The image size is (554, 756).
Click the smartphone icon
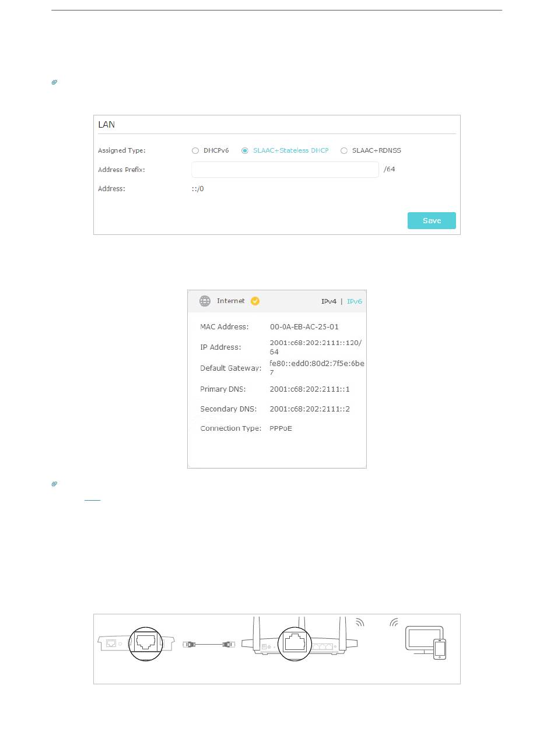click(x=440, y=649)
